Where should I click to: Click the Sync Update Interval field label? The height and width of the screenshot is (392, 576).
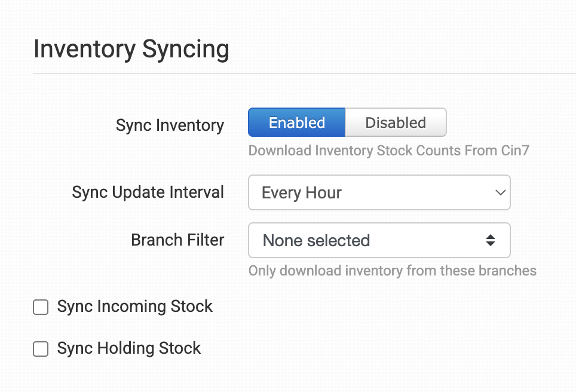point(148,192)
